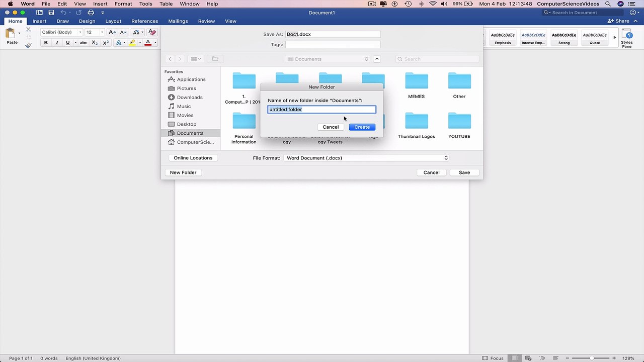This screenshot has width=644, height=362.
Task: Go back in the file browser
Action: pyautogui.click(x=170, y=59)
